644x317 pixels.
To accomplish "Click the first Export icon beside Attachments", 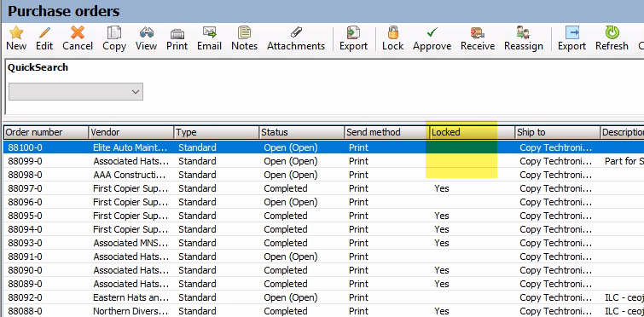I will tap(353, 32).
